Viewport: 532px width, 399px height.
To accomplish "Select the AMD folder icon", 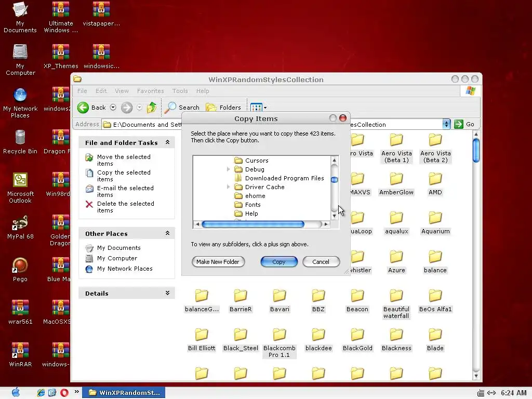I will pyautogui.click(x=435, y=179).
